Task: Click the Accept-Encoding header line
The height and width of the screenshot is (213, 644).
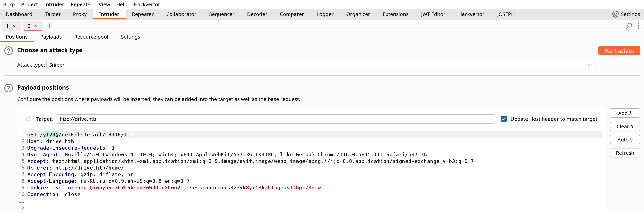Action: click(80, 175)
